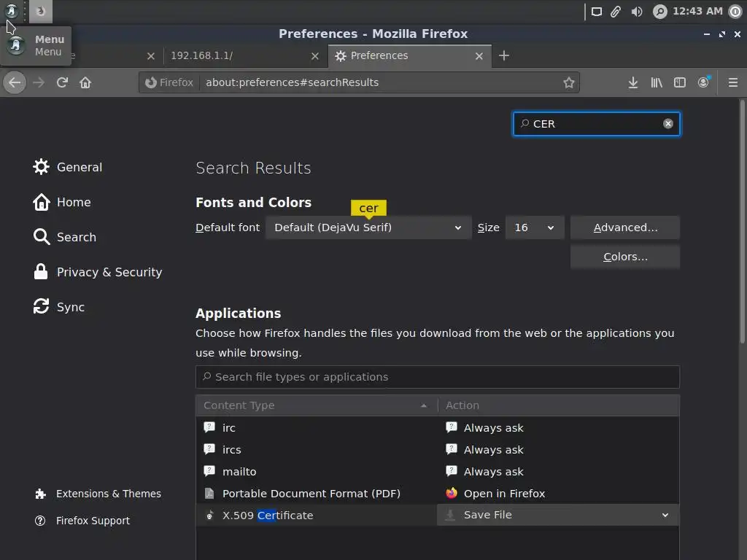Open the Firefox account icon
Image resolution: width=747 pixels, height=560 pixels.
[x=703, y=82]
